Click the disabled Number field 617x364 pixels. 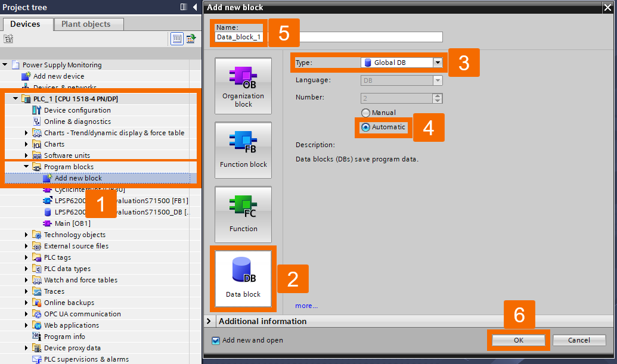click(396, 98)
